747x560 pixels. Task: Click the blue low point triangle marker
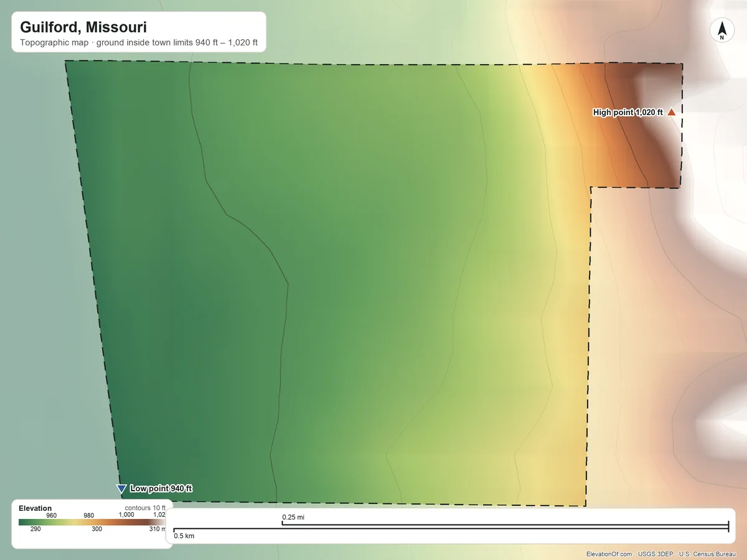(x=121, y=489)
